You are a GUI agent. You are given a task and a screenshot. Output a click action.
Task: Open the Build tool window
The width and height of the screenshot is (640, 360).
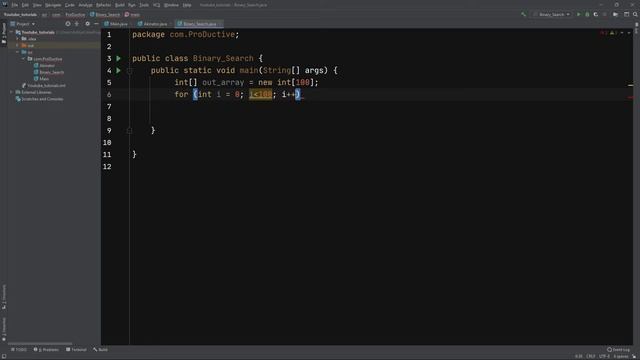click(x=100, y=350)
